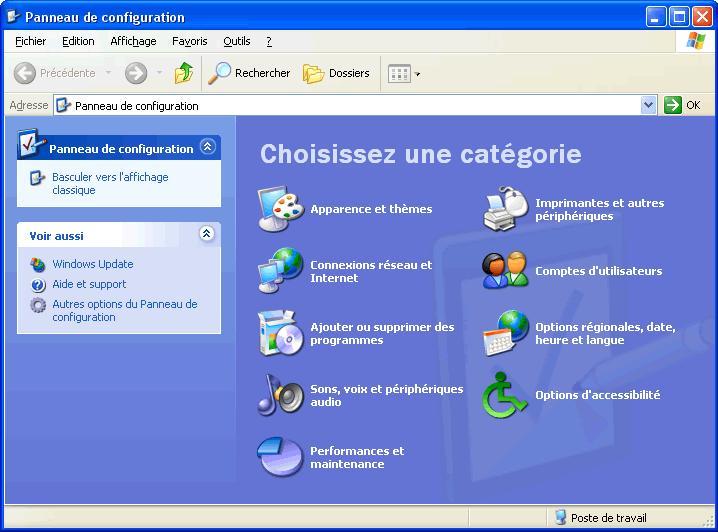Click the Aide et support link
Screen dimensions: 718x532
click(89, 284)
